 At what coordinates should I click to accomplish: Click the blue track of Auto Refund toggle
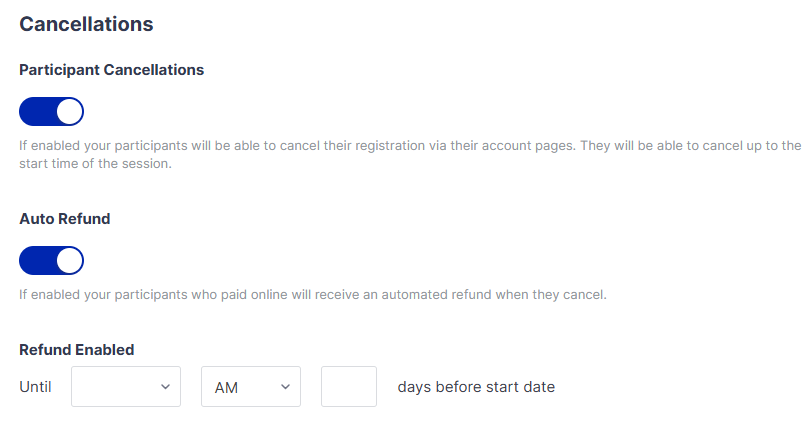pyautogui.click(x=36, y=261)
